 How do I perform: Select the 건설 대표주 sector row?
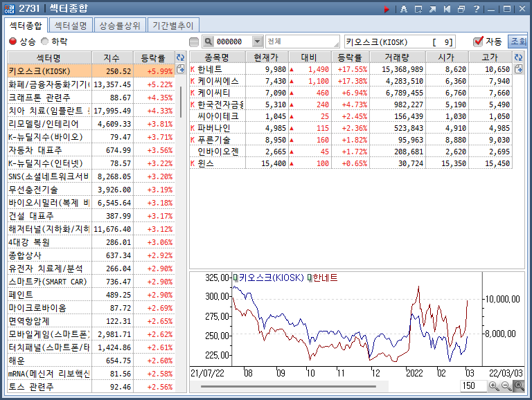pyautogui.click(x=91, y=216)
